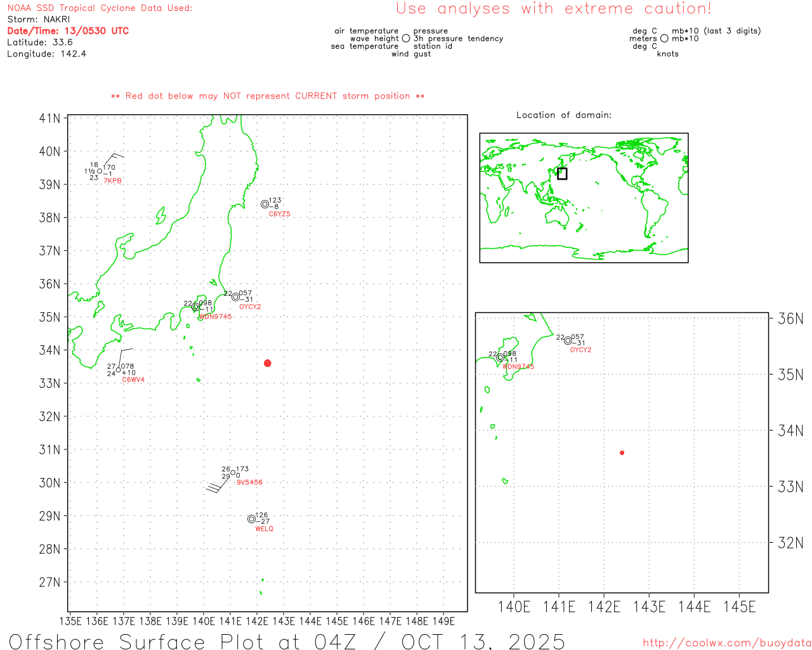Image resolution: width=812 pixels, height=650 pixels.
Task: Click the '145E' label on the inset map
Action: point(740,607)
